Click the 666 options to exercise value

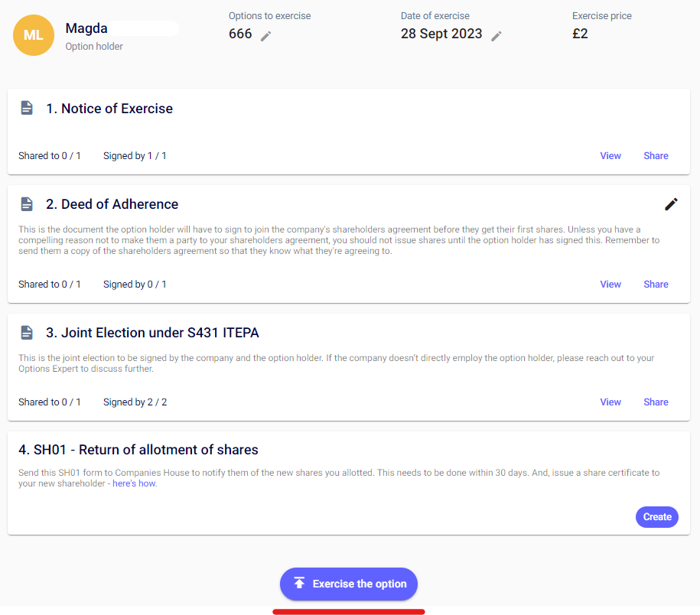(x=240, y=34)
